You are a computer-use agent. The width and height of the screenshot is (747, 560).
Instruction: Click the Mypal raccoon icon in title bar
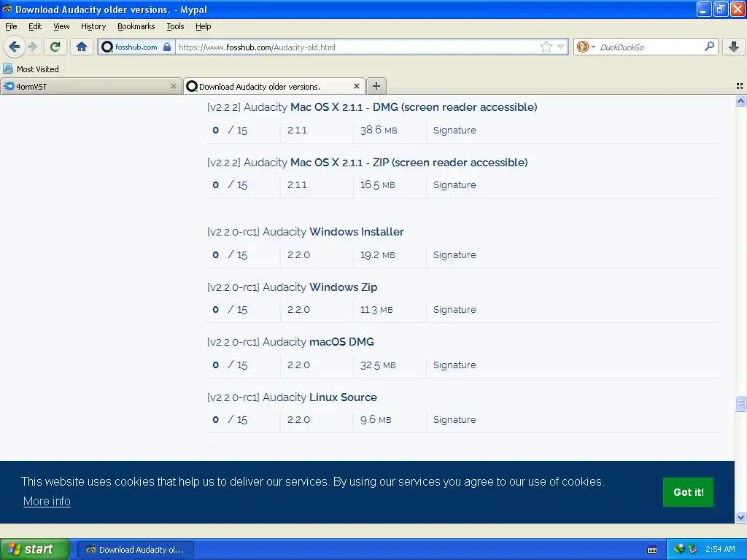click(x=7, y=9)
